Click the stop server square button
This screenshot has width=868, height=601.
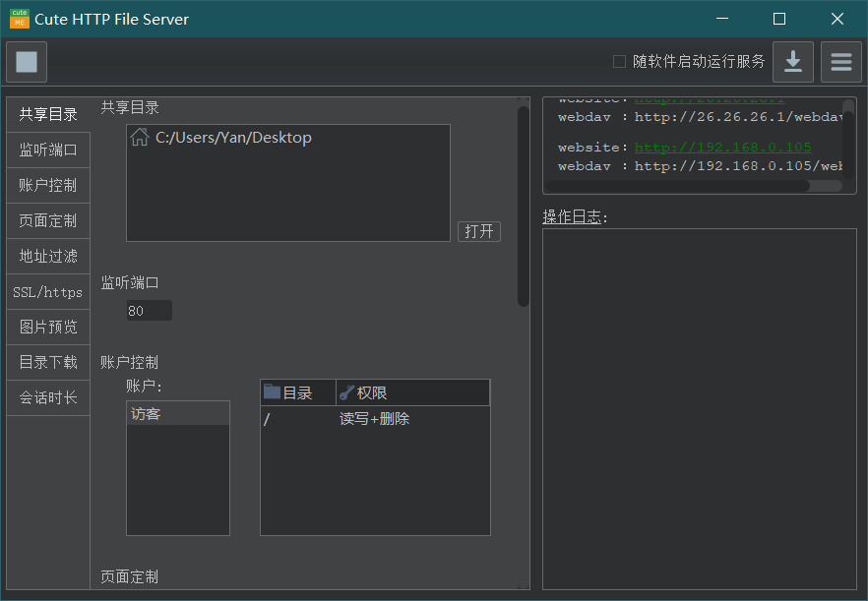pos(27,62)
